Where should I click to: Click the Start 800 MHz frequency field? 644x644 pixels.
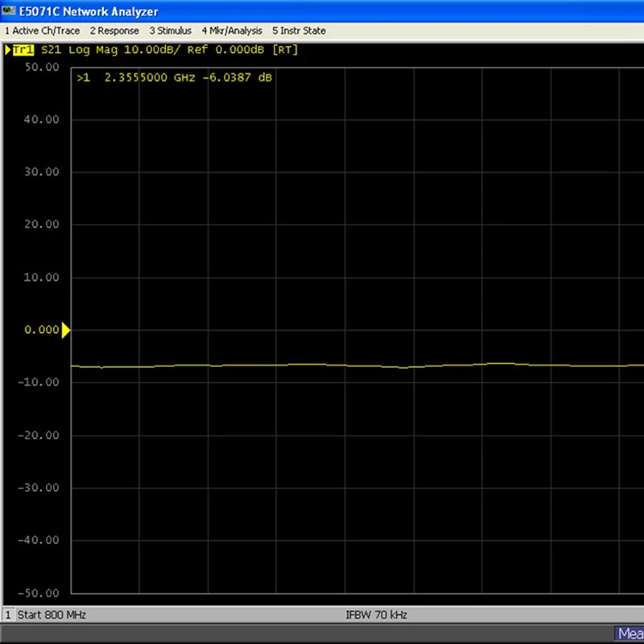point(52,615)
